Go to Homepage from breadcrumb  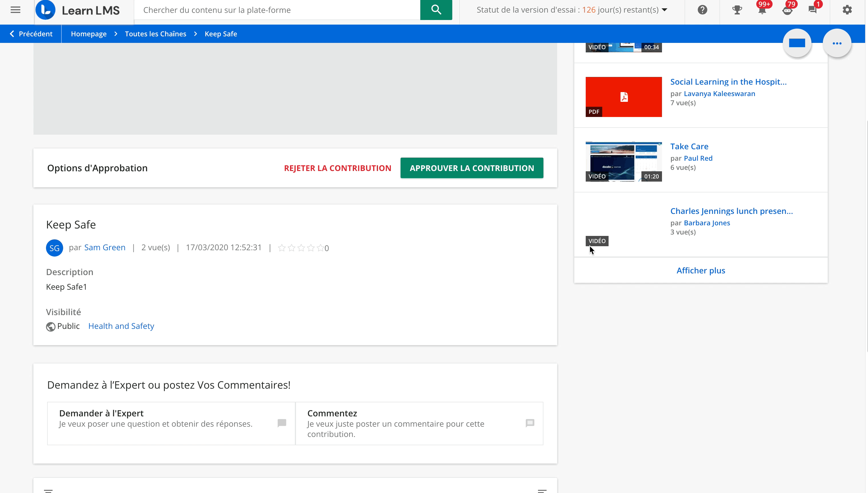click(89, 33)
